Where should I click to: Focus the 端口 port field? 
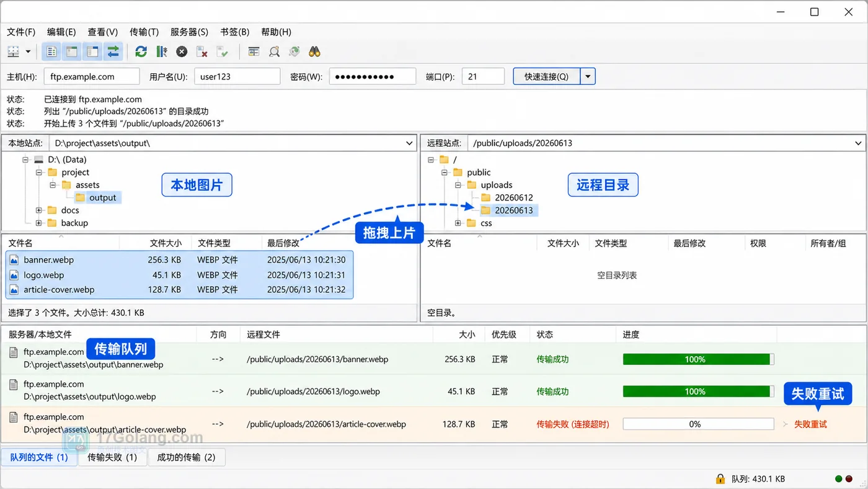(483, 76)
